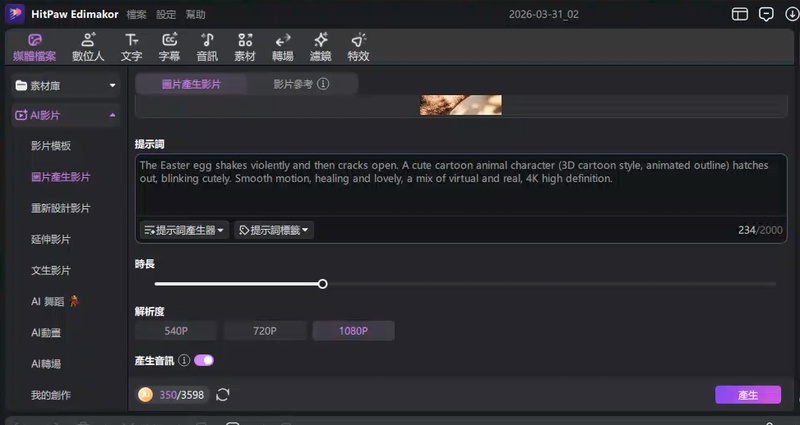Select the 文字 text tool
The width and height of the screenshot is (800, 425).
132,47
